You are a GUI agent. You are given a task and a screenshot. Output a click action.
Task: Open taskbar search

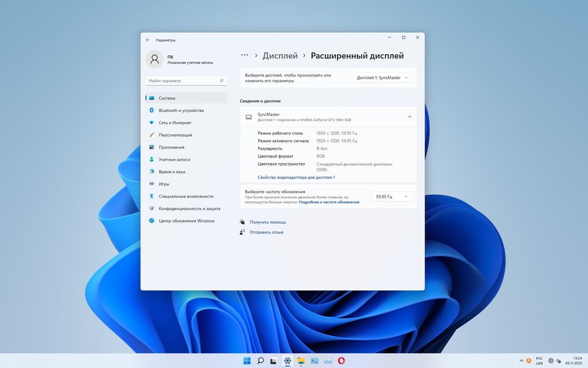(x=260, y=361)
